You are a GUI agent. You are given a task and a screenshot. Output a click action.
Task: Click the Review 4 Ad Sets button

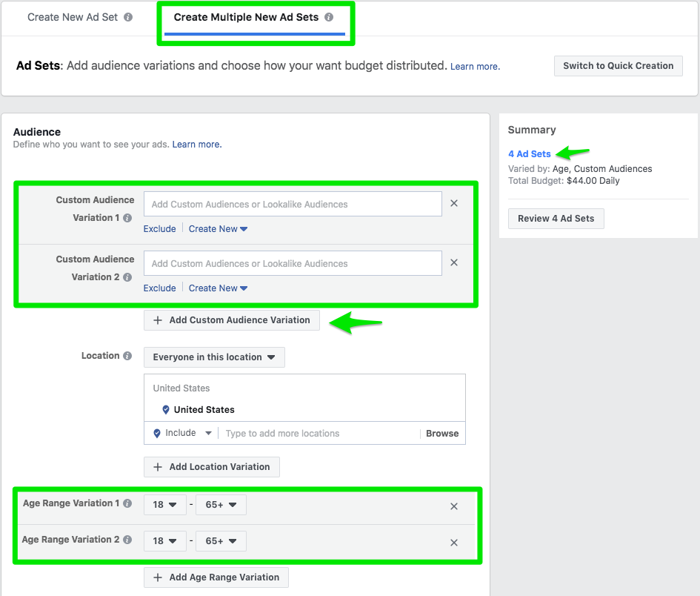[556, 218]
